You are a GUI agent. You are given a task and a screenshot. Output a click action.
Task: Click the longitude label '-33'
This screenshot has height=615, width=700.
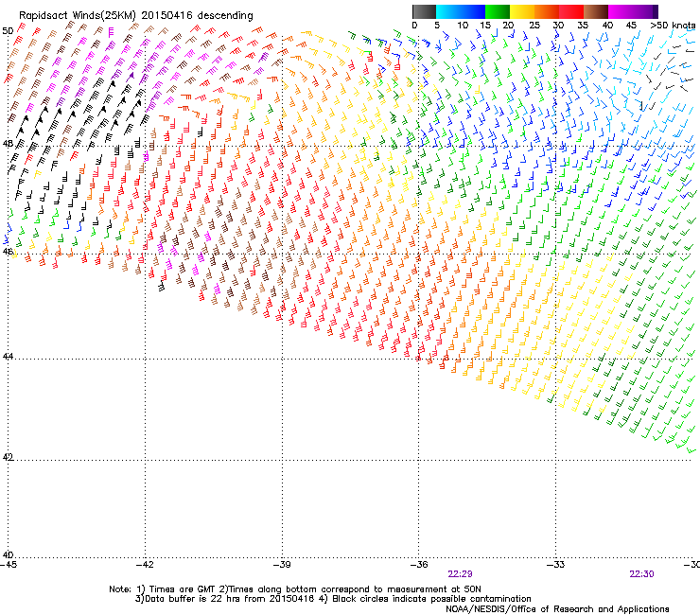coord(556,565)
